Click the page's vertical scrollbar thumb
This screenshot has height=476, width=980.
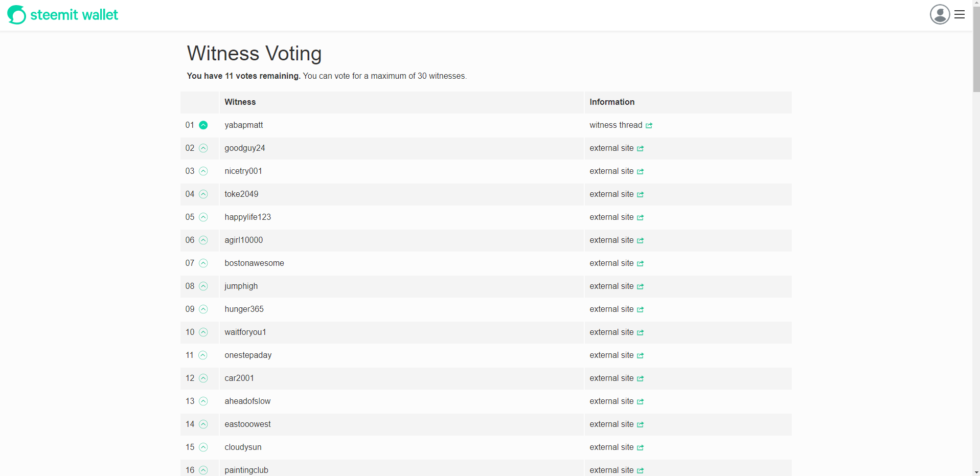tap(976, 51)
